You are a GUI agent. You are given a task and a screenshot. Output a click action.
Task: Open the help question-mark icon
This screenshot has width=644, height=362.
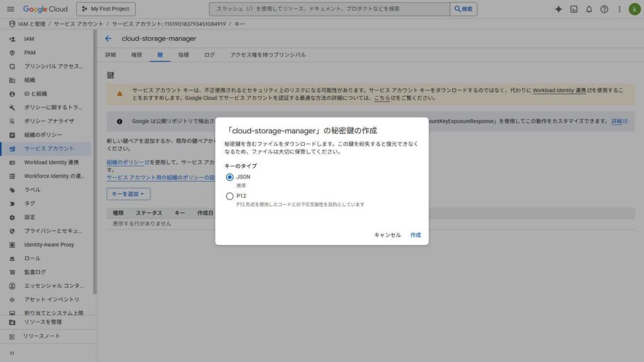point(604,9)
